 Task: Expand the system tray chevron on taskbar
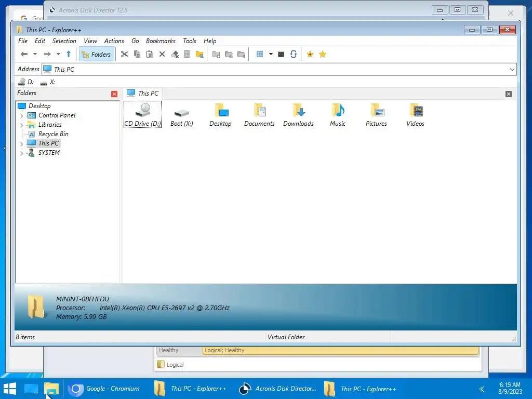click(x=482, y=389)
